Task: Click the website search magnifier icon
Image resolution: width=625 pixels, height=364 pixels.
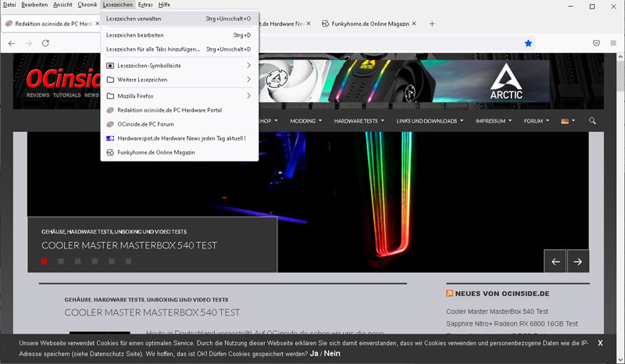Action: 592,121
